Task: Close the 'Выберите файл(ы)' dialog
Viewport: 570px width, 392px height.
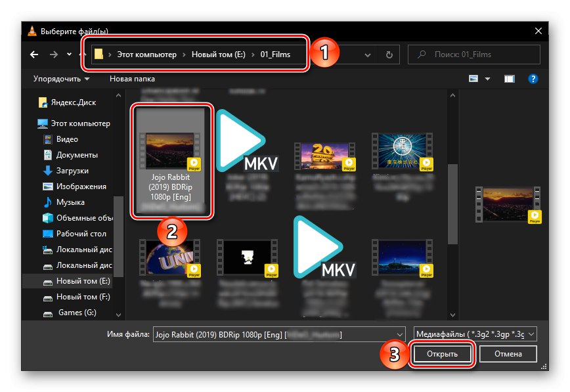Action: 538,32
